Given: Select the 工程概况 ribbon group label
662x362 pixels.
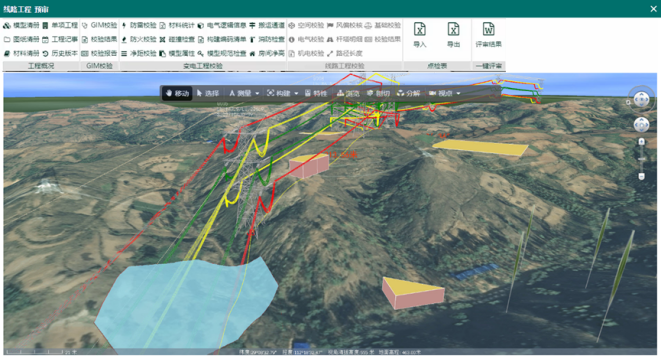Looking at the screenshot, I should point(41,66).
